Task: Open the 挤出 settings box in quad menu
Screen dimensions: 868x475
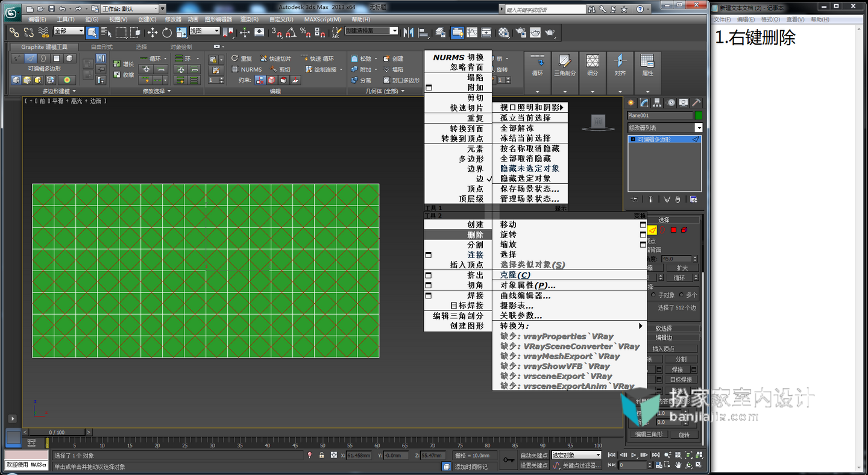Action: coord(429,275)
